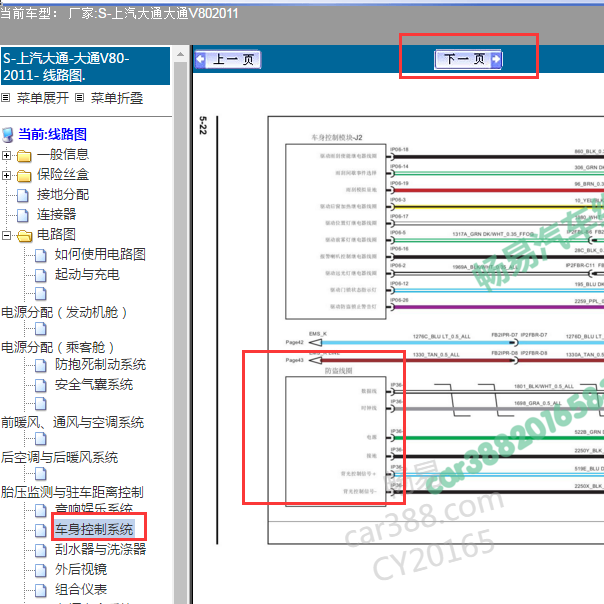Viewport: 604px width, 604px height.
Task: Click the 防盗线圈 component box in diagram
Action: tap(336, 440)
